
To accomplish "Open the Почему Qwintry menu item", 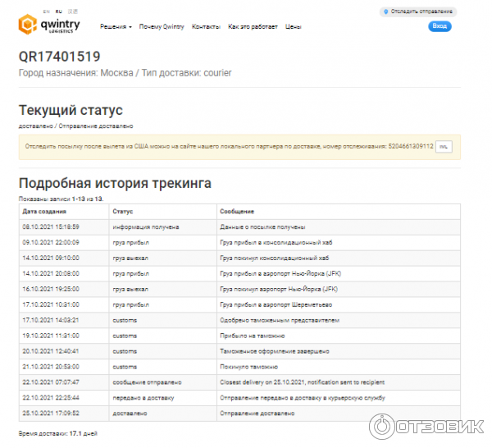I will tap(162, 27).
